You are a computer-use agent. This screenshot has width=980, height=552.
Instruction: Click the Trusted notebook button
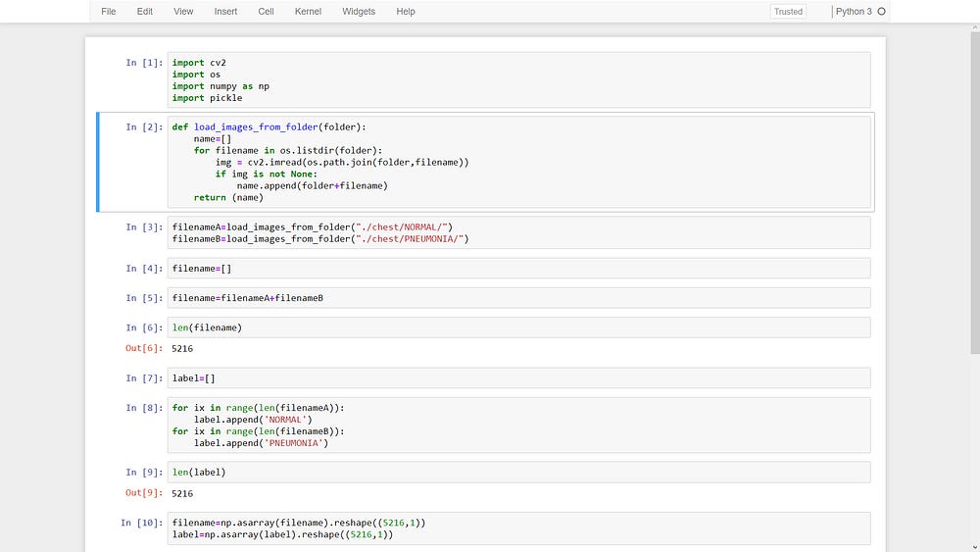tap(788, 12)
